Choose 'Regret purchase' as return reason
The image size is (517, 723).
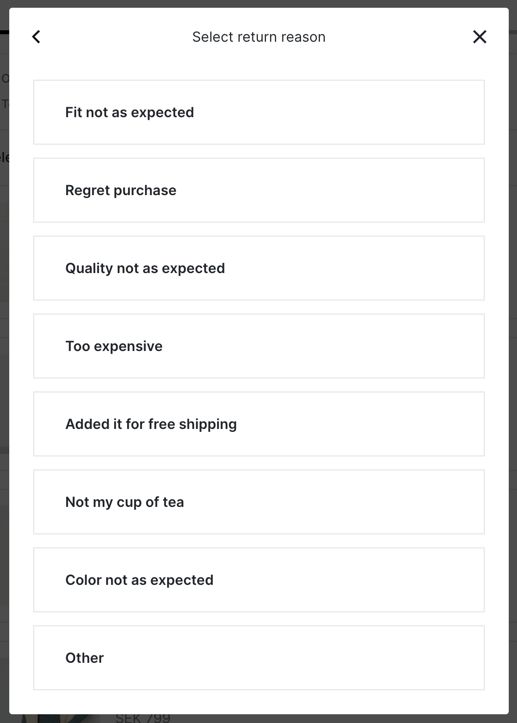pyautogui.click(x=259, y=190)
